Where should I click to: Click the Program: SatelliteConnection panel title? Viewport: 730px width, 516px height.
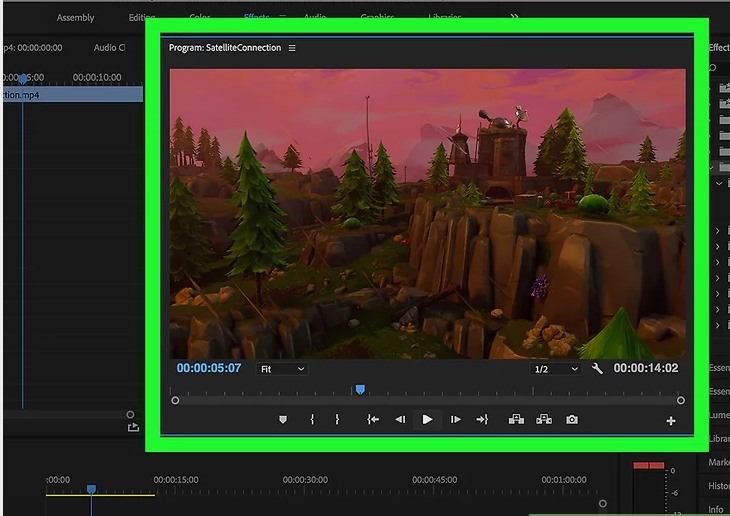[225, 48]
